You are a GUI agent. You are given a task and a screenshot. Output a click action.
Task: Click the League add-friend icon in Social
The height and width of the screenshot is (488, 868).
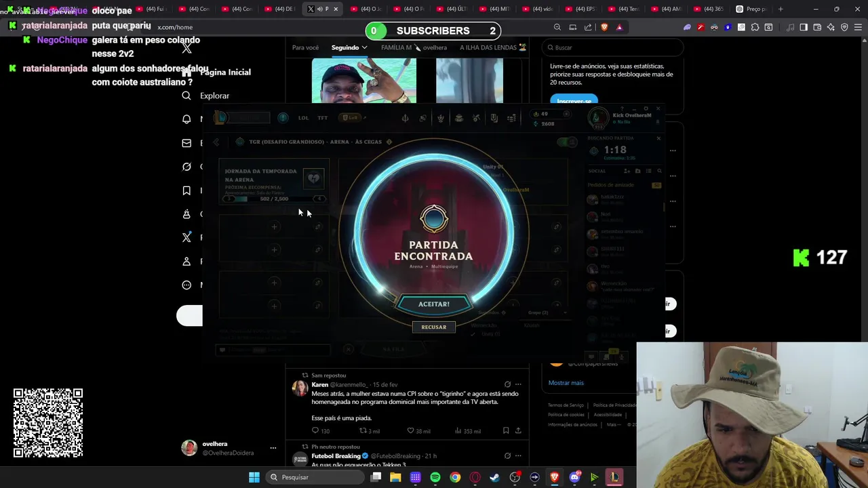[x=627, y=171]
